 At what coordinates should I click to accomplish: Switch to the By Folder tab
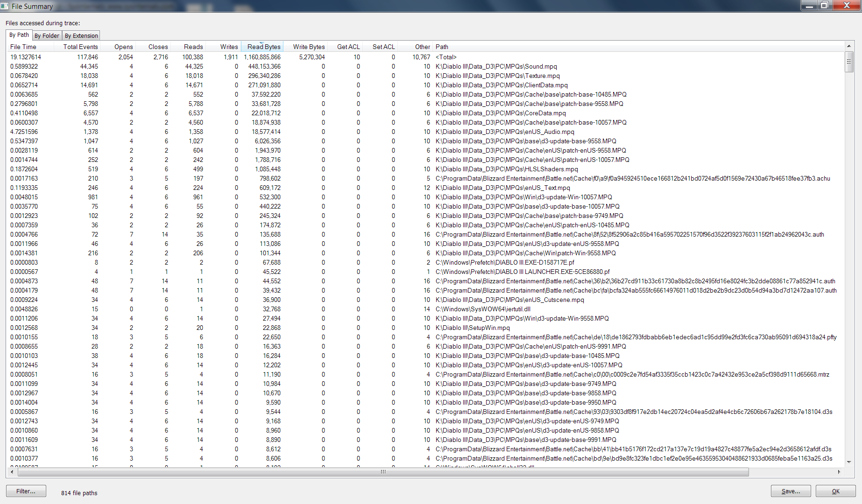[x=47, y=35]
